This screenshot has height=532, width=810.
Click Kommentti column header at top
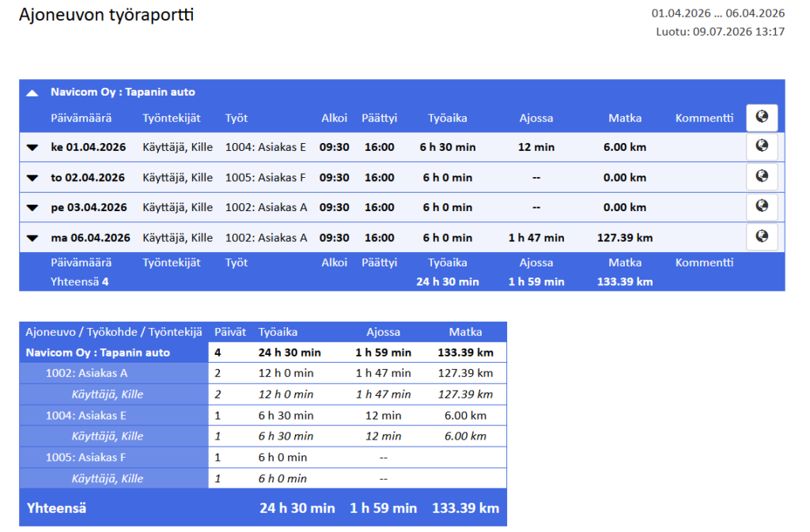pos(704,118)
